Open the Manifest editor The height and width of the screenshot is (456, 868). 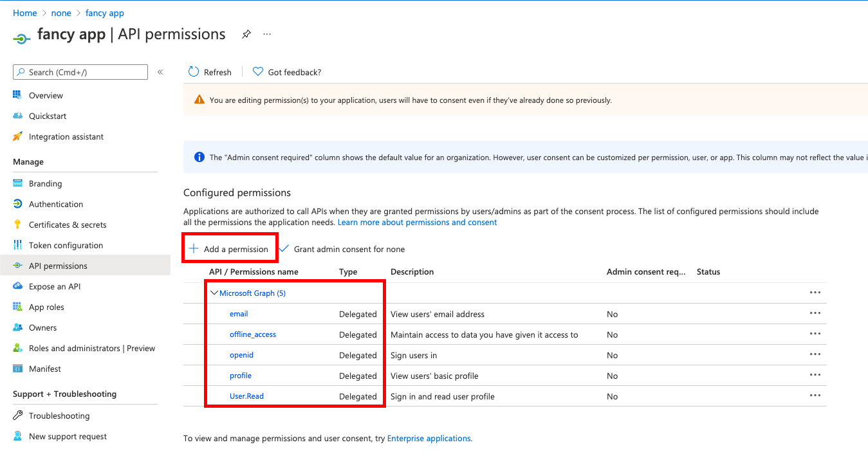44,369
